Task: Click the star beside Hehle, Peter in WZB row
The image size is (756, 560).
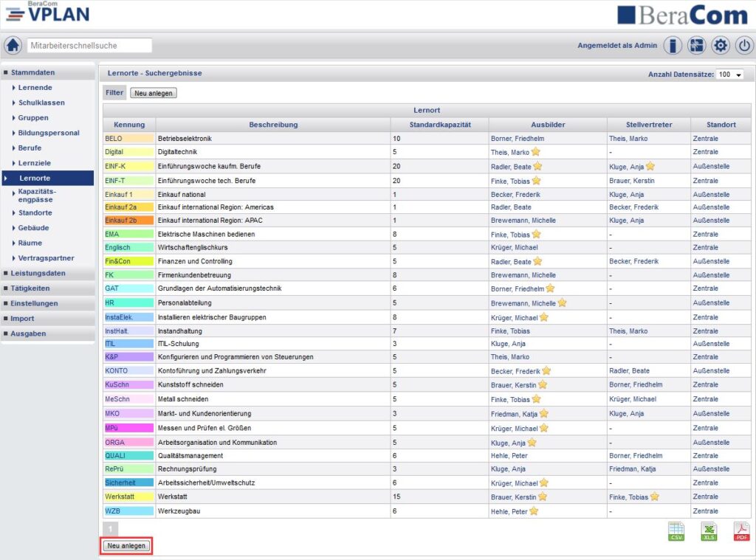Action: tap(534, 511)
